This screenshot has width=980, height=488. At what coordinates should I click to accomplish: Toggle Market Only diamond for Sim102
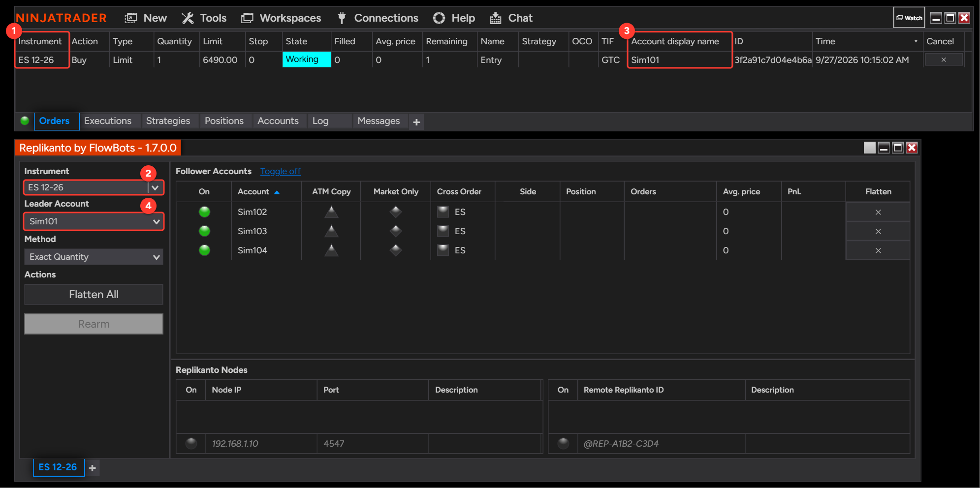point(396,212)
